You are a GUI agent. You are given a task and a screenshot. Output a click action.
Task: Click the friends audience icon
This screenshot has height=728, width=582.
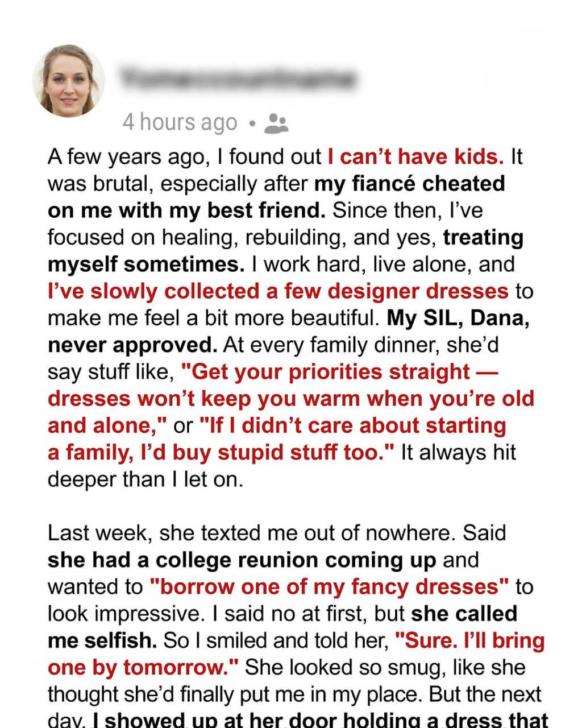pos(276,123)
